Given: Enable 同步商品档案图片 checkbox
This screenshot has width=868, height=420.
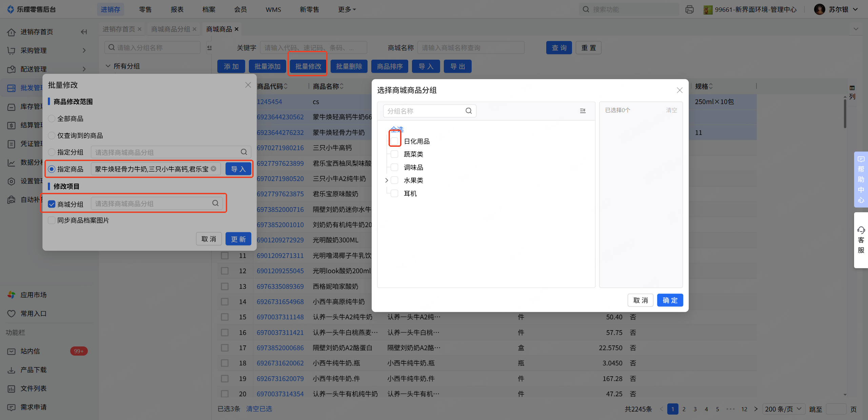Looking at the screenshot, I should pyautogui.click(x=52, y=220).
